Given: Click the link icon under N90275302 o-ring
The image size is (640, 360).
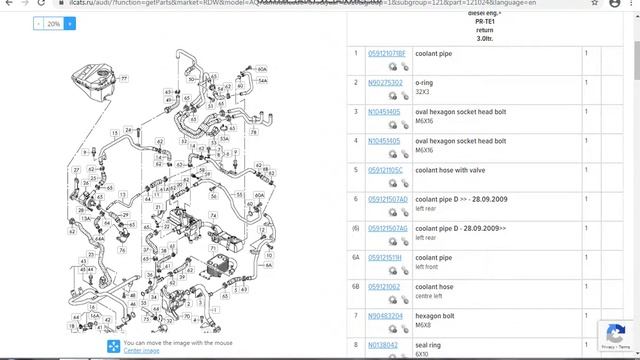Looking at the screenshot, I should tap(404, 96).
